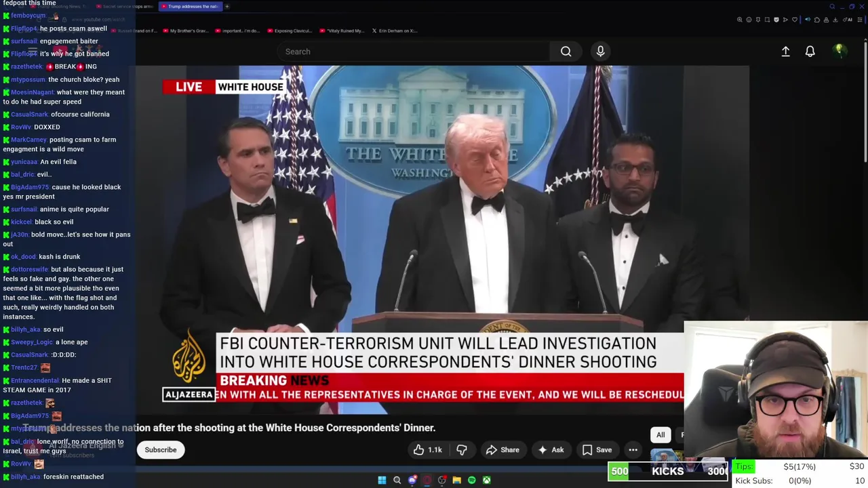Click the Ask button under video
The height and width of the screenshot is (488, 868).
550,450
